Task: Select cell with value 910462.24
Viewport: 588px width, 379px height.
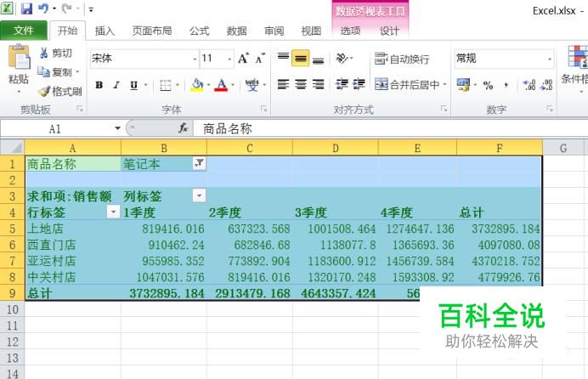Action: coord(164,245)
